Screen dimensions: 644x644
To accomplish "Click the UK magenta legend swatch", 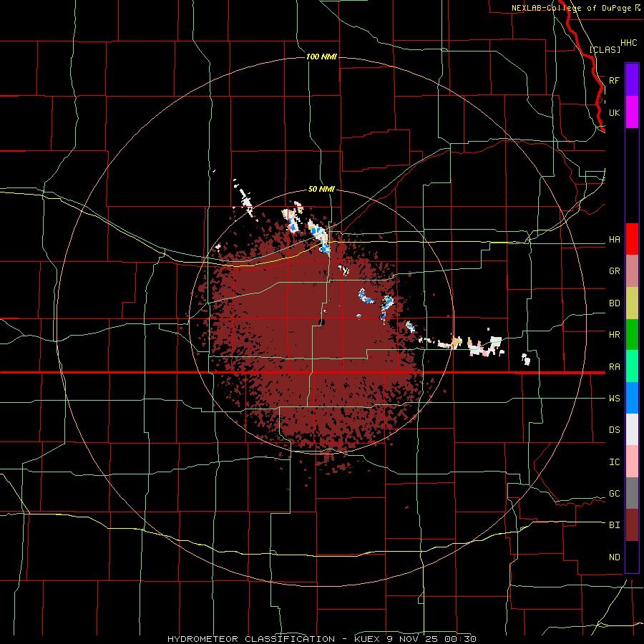I will pyautogui.click(x=632, y=112).
